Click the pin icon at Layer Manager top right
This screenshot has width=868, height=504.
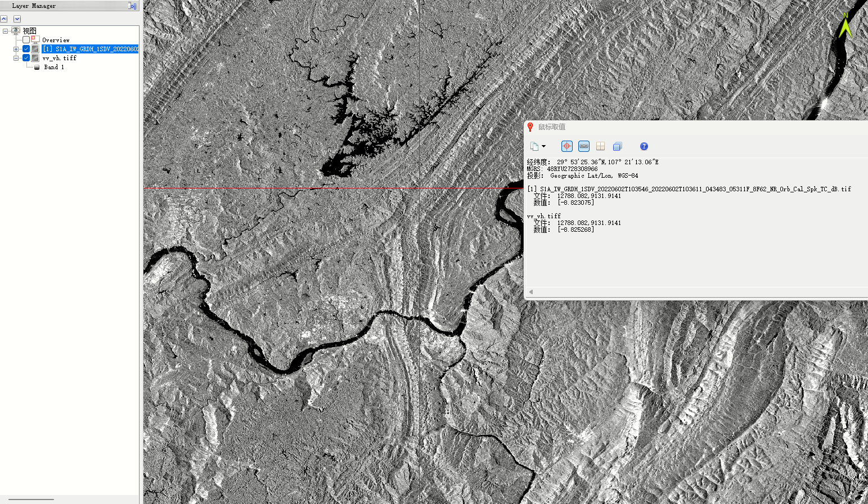[133, 6]
